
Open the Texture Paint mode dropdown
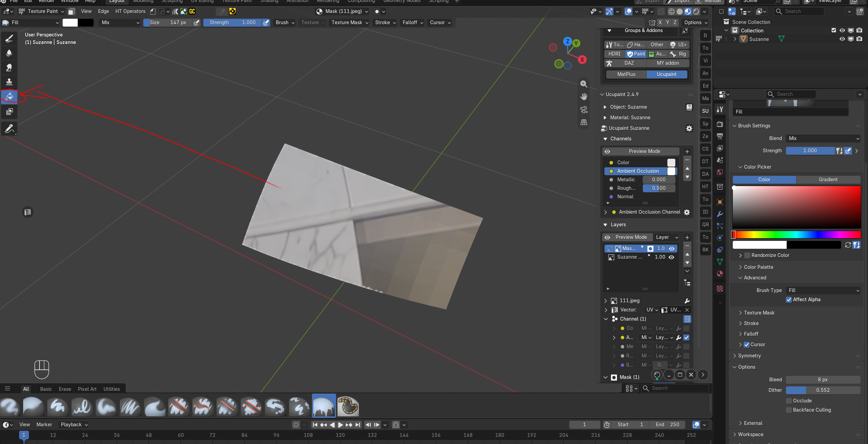(41, 11)
